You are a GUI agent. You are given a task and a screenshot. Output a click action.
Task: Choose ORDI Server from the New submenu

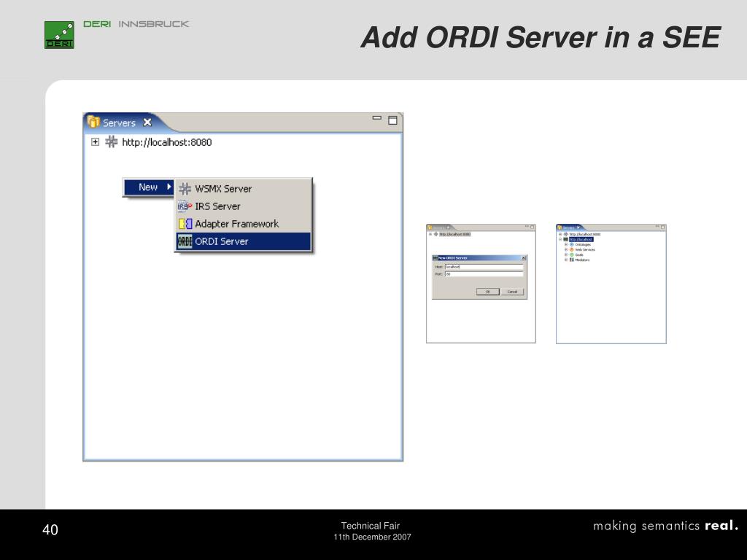tap(244, 241)
